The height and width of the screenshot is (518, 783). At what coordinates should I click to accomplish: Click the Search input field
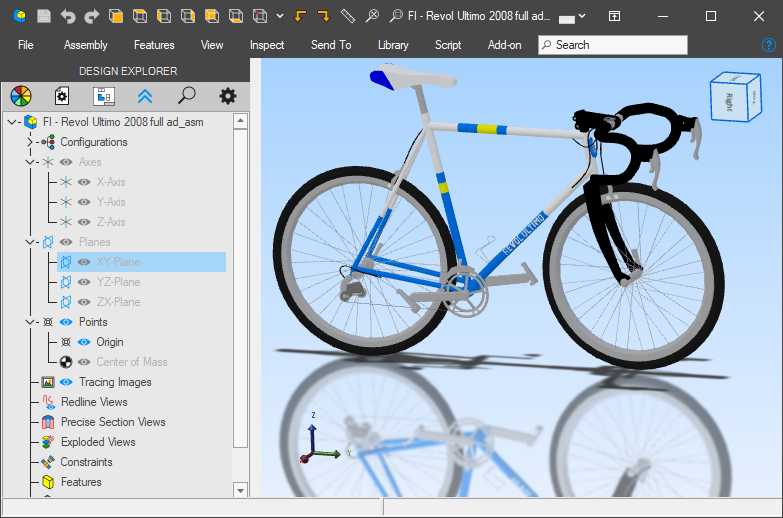point(613,45)
